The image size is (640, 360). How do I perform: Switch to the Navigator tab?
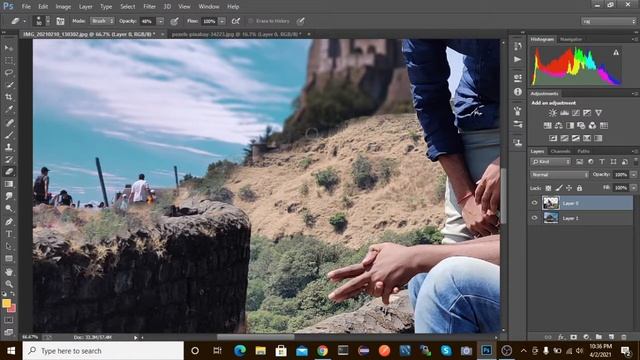[571, 39]
